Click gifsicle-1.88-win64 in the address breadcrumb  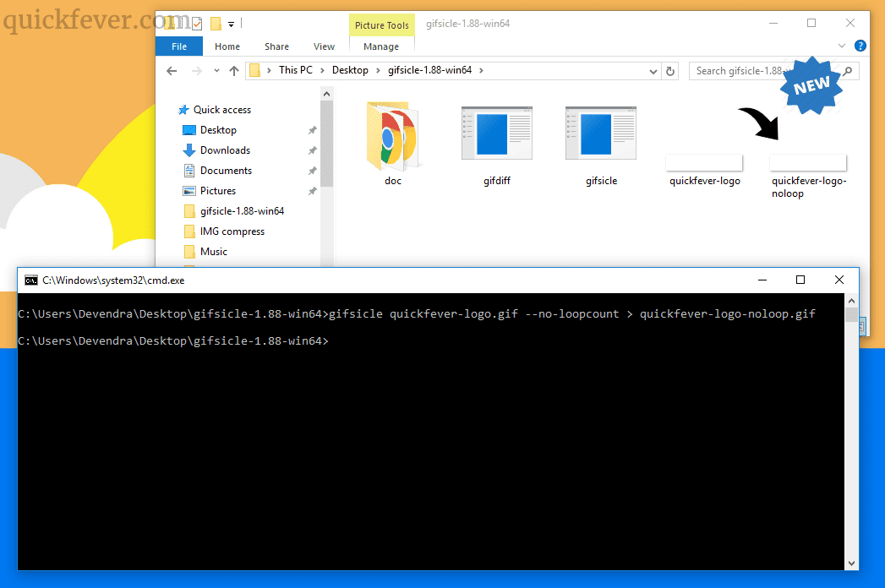coord(429,70)
